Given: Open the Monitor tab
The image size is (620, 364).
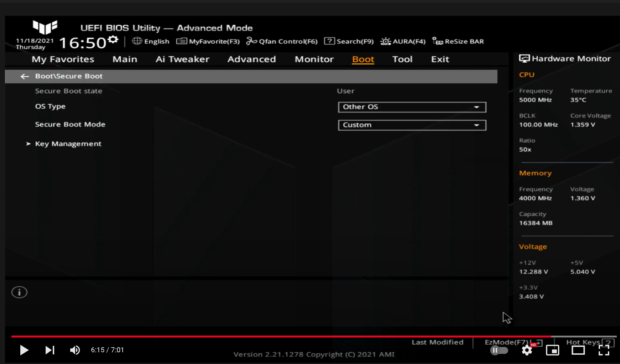Looking at the screenshot, I should [314, 59].
